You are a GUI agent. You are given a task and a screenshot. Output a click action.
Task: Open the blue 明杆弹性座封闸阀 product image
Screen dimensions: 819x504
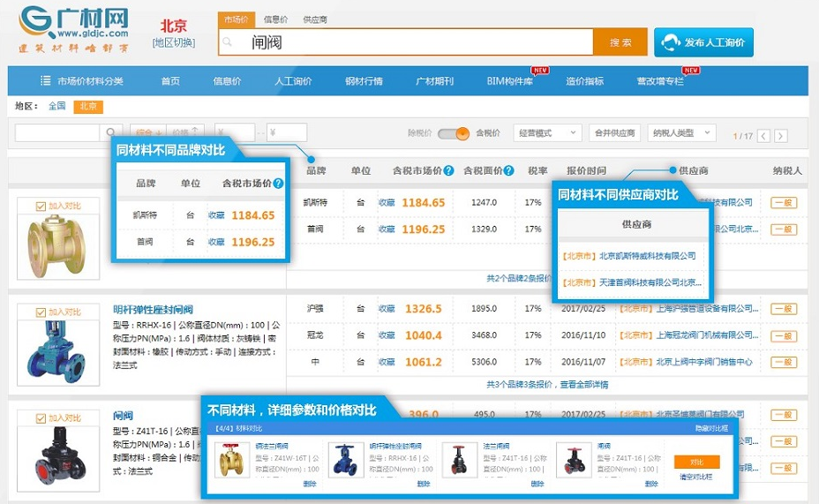[x=58, y=352]
